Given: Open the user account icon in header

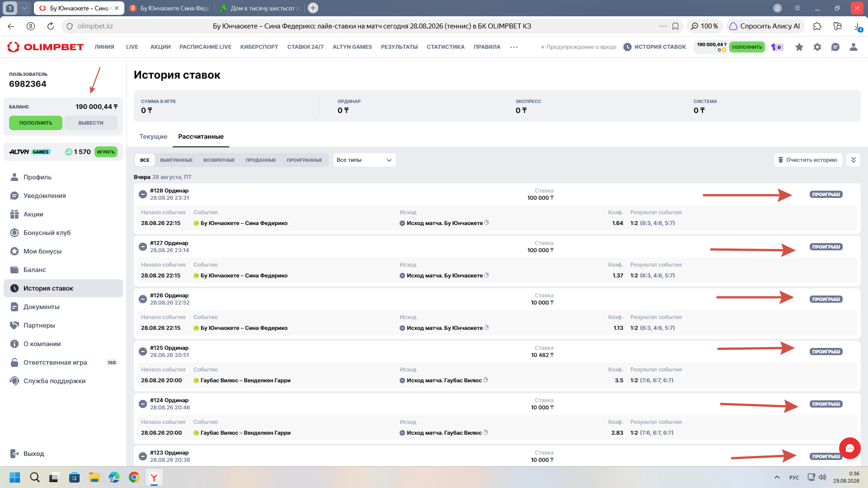Looking at the screenshot, I should point(854,47).
